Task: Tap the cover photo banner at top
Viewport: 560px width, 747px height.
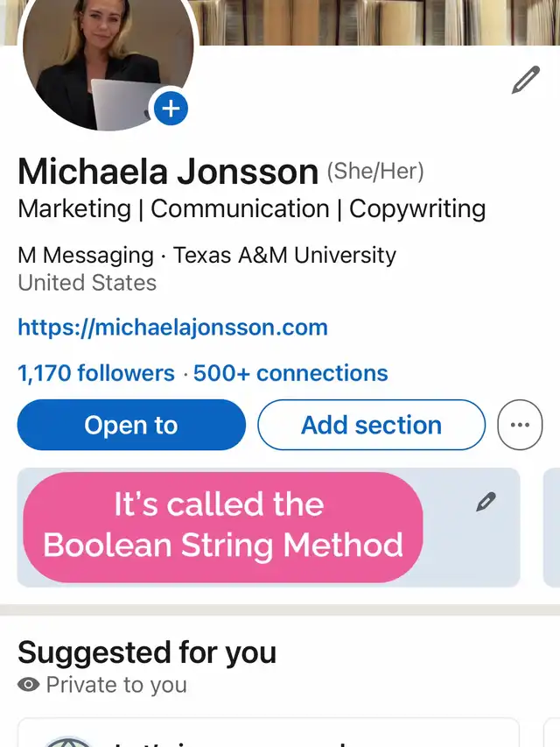Action: pyautogui.click(x=376, y=21)
